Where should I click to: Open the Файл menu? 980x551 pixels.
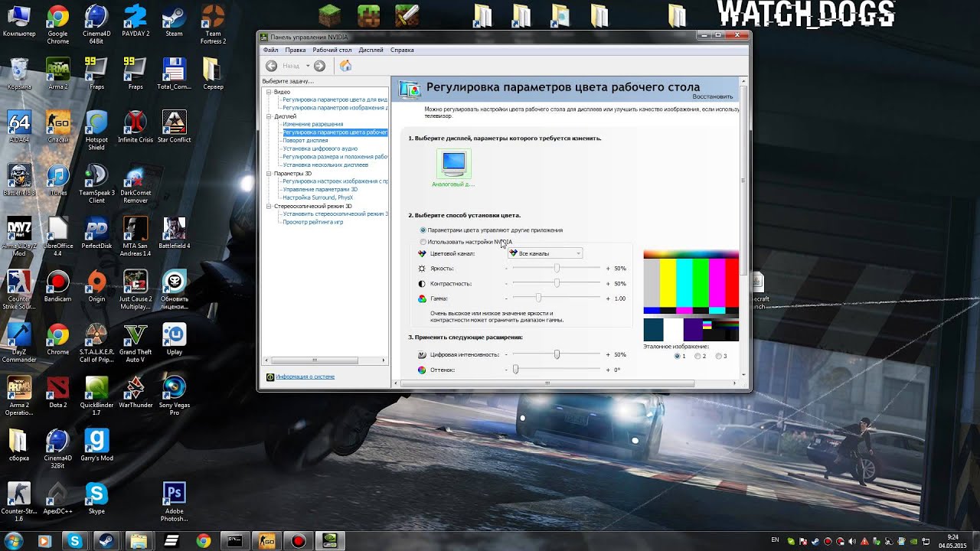pos(270,50)
